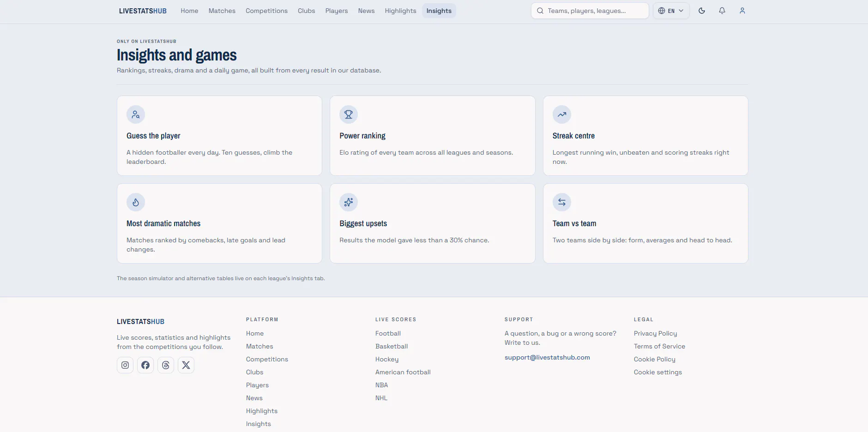
Task: Open the footer Competitions link
Action: point(267,359)
